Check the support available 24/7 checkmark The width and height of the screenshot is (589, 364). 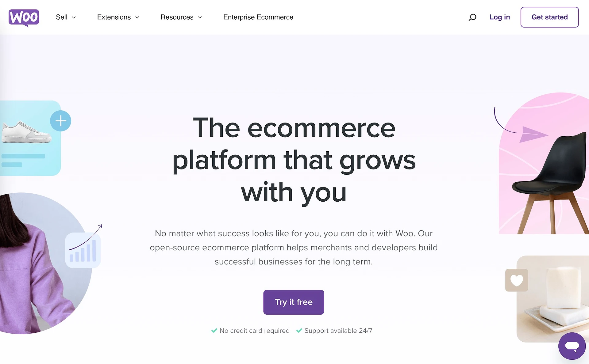(300, 331)
